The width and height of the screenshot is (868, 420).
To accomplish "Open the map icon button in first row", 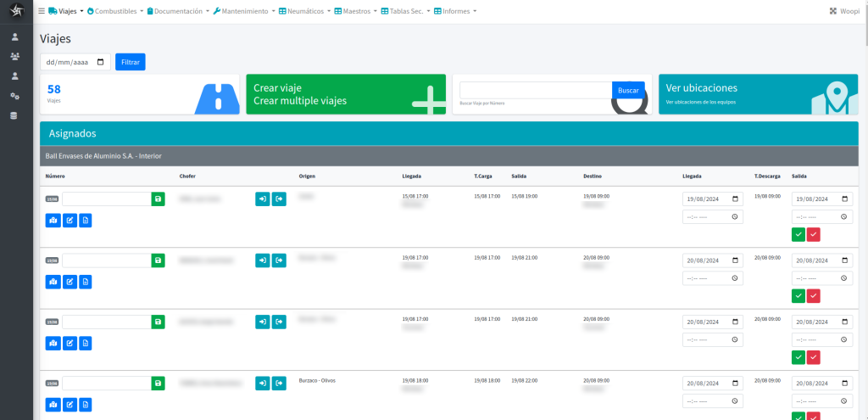I will (53, 220).
